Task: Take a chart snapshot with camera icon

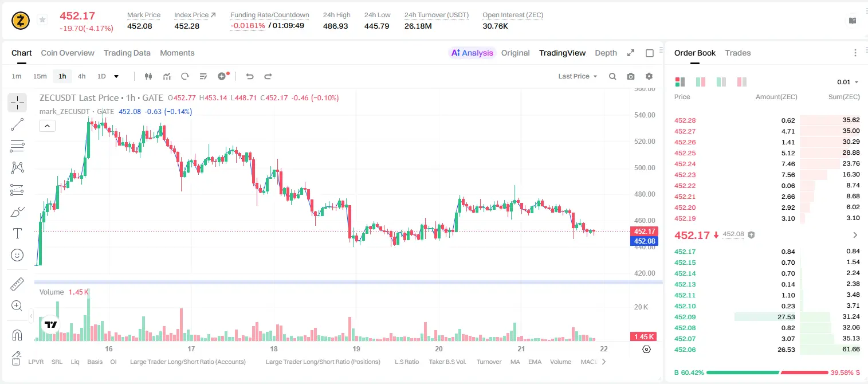Action: pos(631,76)
